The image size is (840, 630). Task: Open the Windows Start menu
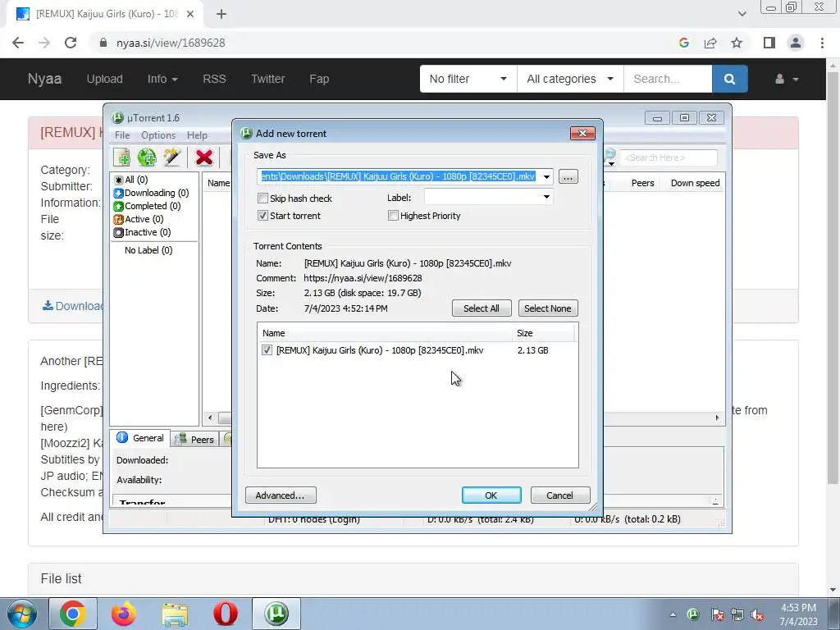(x=22, y=614)
